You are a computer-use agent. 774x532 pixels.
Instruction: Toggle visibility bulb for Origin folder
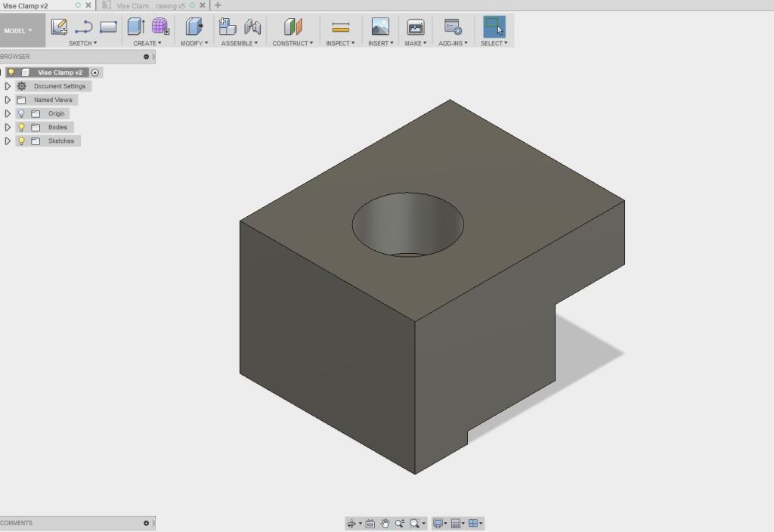pyautogui.click(x=21, y=113)
